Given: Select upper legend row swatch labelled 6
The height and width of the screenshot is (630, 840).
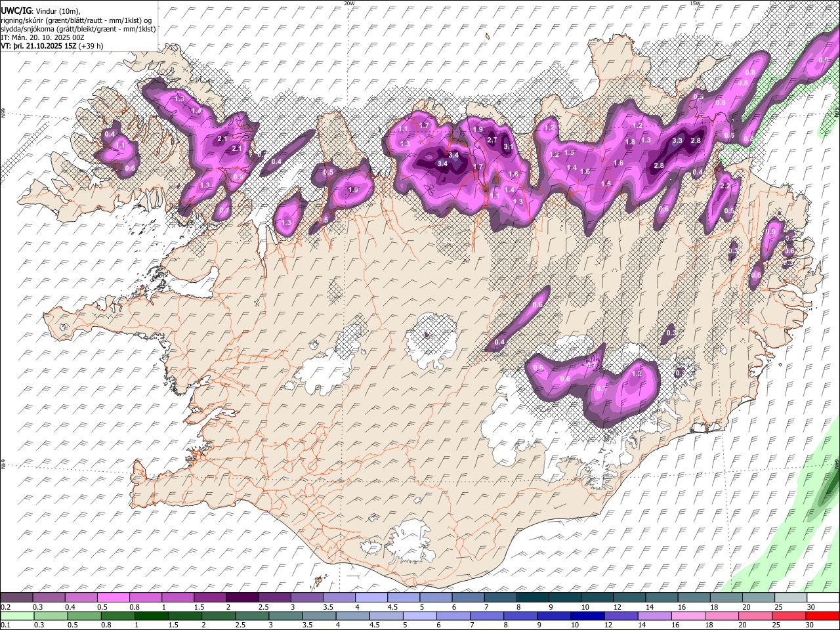Looking at the screenshot, I should 468,598.
